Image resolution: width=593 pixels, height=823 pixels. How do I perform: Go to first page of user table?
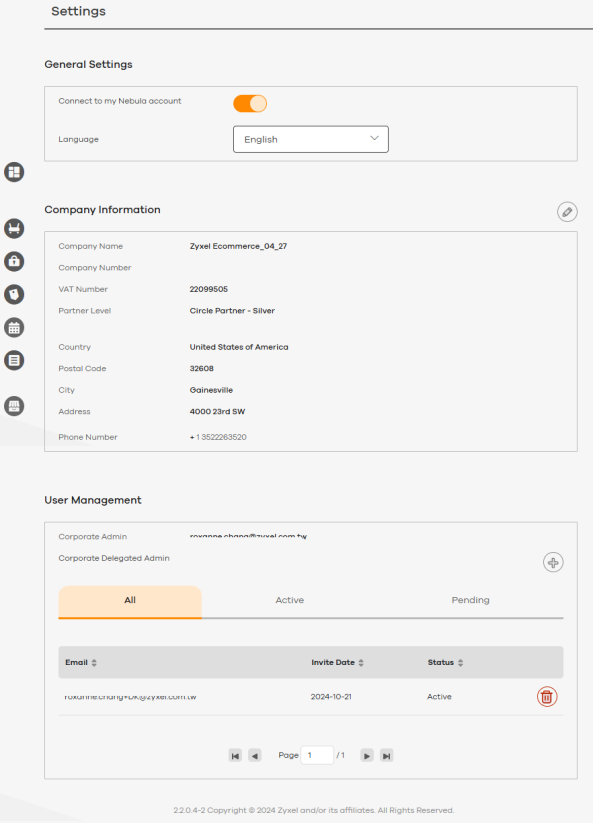235,756
